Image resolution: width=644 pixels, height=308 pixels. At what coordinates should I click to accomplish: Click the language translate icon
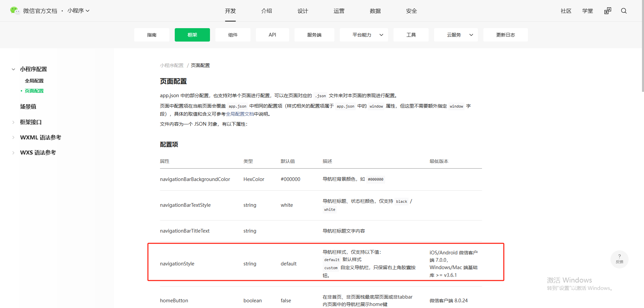point(608,11)
